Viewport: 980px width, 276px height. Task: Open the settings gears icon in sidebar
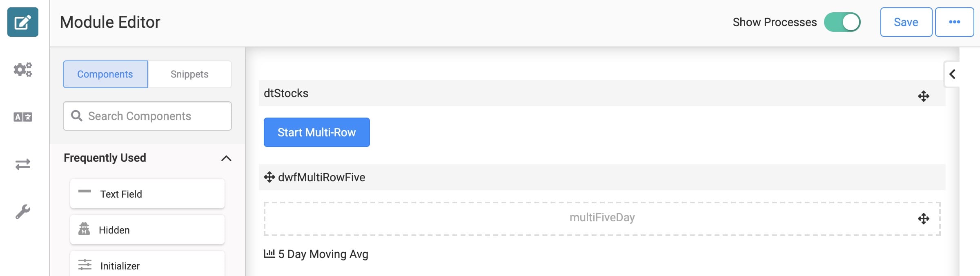pyautogui.click(x=23, y=69)
